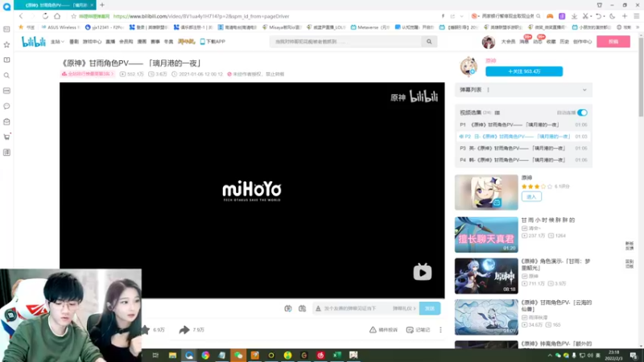Toggle danmaku display icon below player

tap(288, 308)
